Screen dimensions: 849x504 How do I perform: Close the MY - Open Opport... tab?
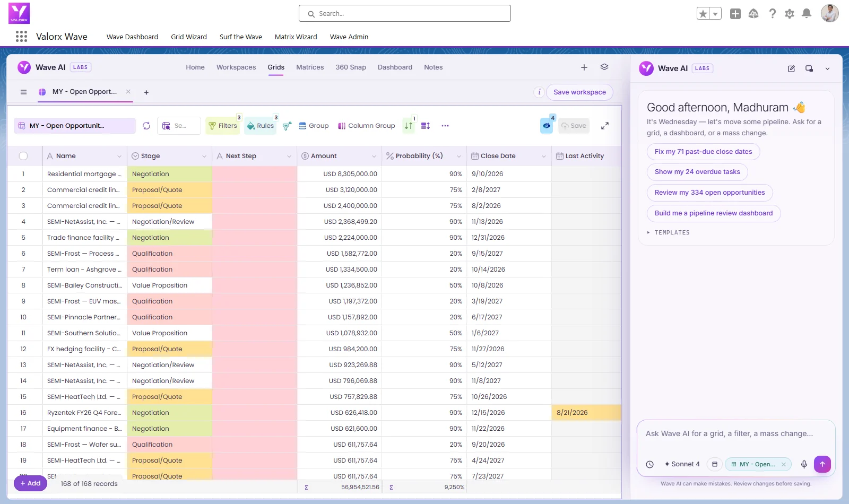pyautogui.click(x=128, y=92)
